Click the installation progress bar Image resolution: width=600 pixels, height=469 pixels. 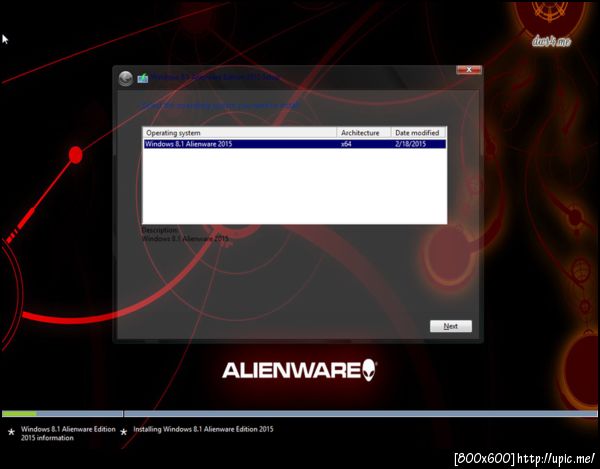[300, 414]
